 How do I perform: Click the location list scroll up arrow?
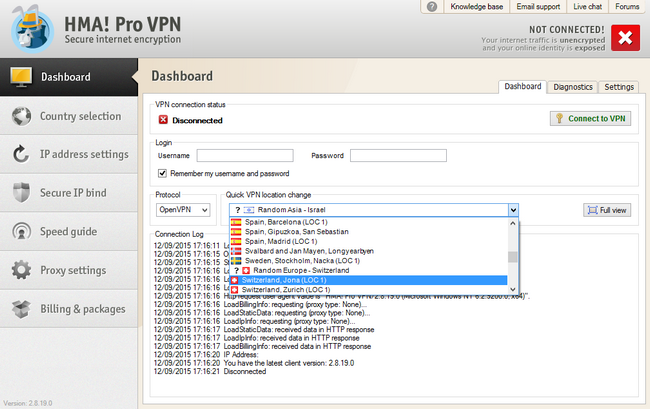click(513, 223)
